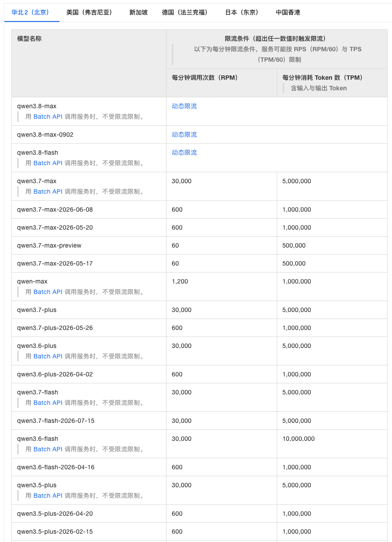Image resolution: width=392 pixels, height=542 pixels.
Task: Open Batch API link under qwen3.8-flash
Action: point(48,163)
